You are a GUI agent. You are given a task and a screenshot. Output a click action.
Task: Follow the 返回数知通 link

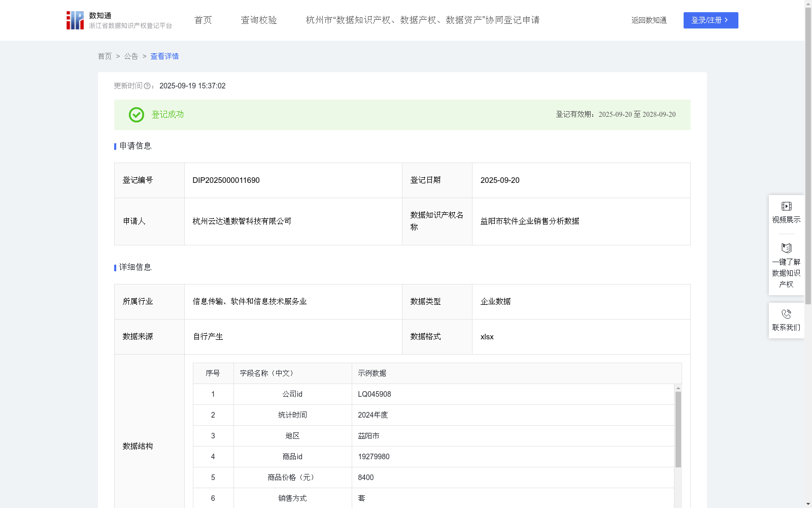pos(649,20)
